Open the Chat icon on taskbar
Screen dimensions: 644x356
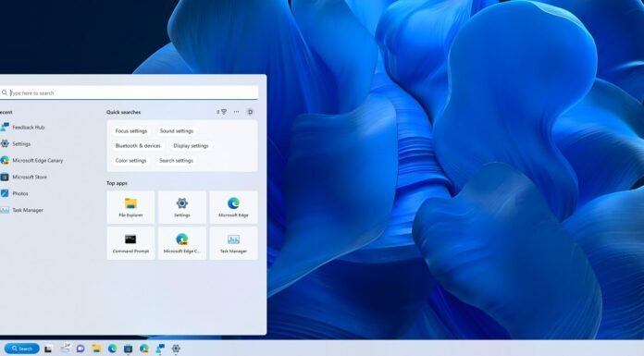[80, 349]
